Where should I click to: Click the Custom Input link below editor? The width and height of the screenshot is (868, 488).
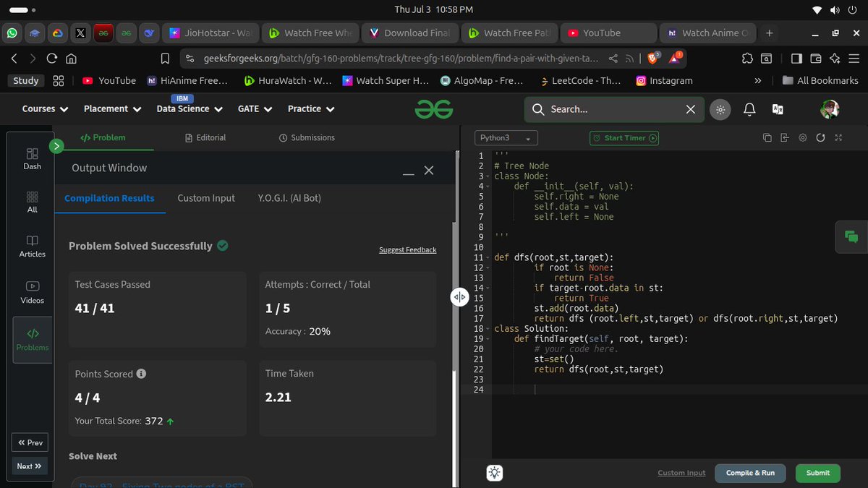pyautogui.click(x=681, y=473)
